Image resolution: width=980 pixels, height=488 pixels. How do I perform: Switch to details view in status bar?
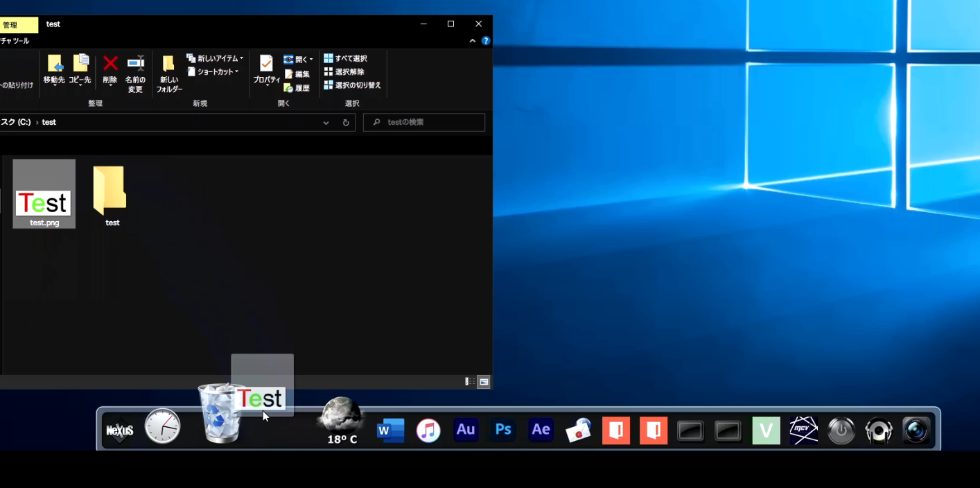[470, 382]
